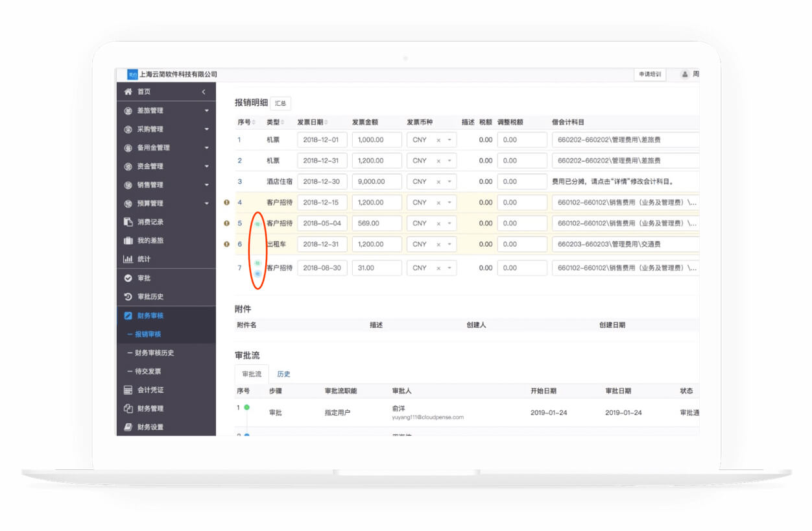Click the 酒店住宿 type cell

click(280, 182)
